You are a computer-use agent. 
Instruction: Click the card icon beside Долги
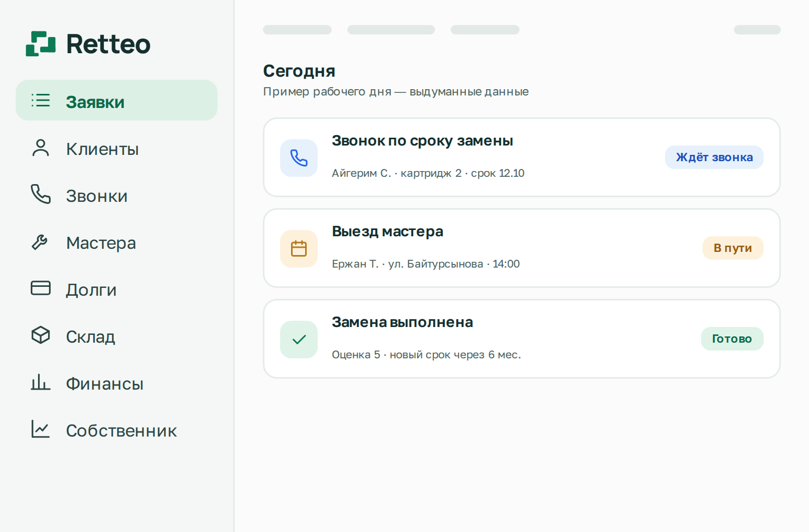[41, 288]
